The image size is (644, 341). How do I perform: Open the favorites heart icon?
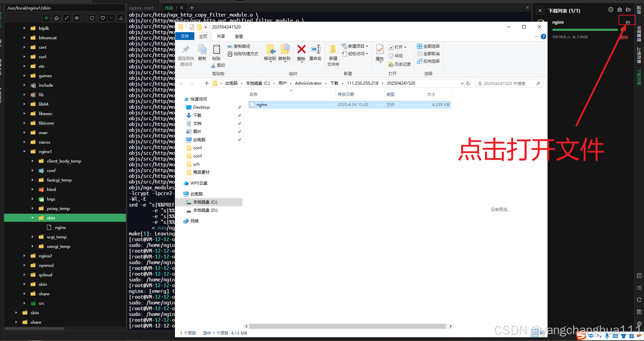103,18
